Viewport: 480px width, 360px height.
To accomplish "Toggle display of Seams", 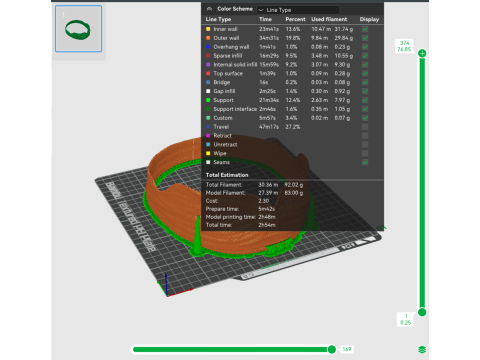I will point(365,162).
